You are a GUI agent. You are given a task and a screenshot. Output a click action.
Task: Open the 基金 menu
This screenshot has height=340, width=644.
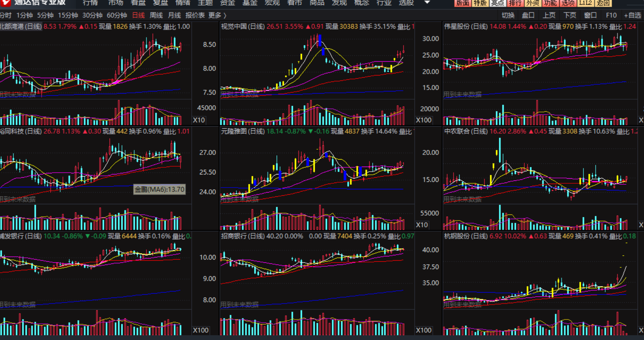point(250,2)
